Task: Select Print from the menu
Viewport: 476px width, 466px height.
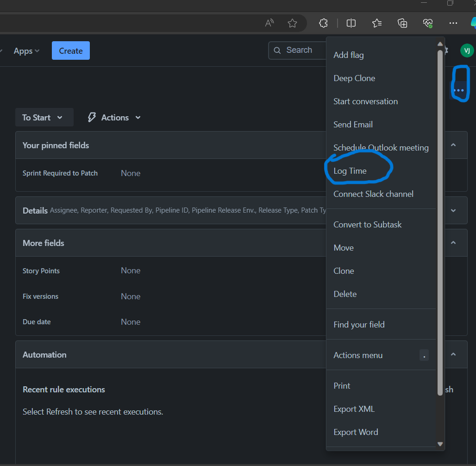Action: [381, 386]
